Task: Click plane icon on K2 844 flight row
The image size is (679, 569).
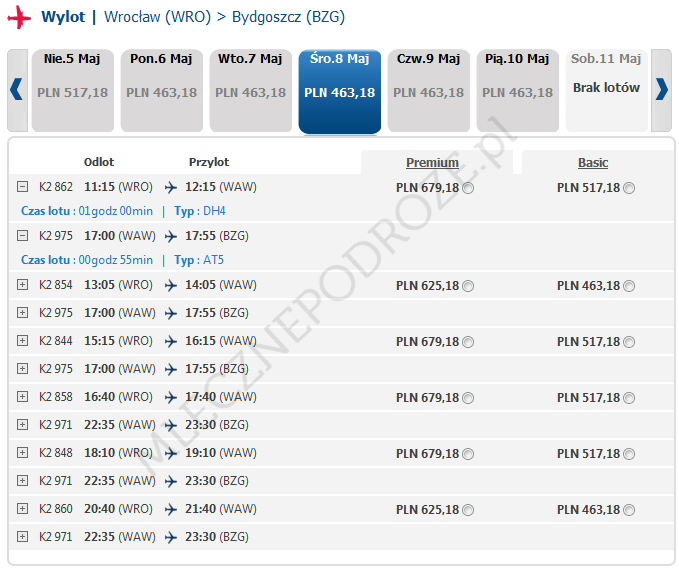Action: click(x=171, y=341)
